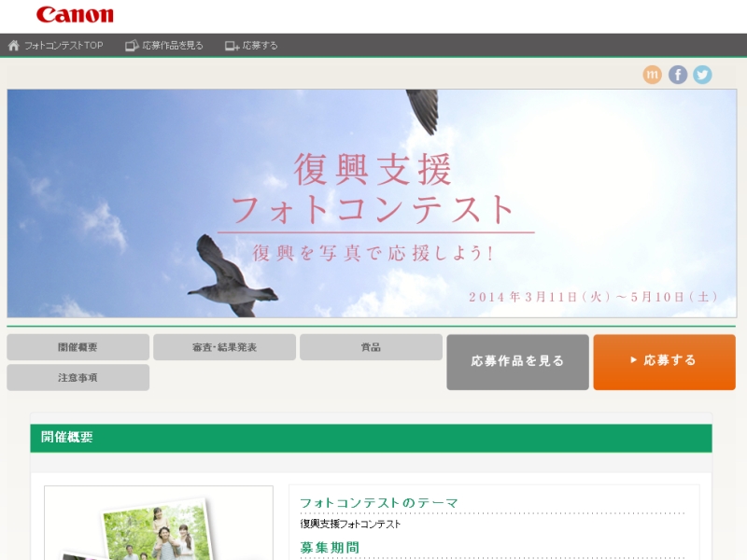Click the green 開催概要 section header
This screenshot has height=560, width=747.
coord(371,438)
